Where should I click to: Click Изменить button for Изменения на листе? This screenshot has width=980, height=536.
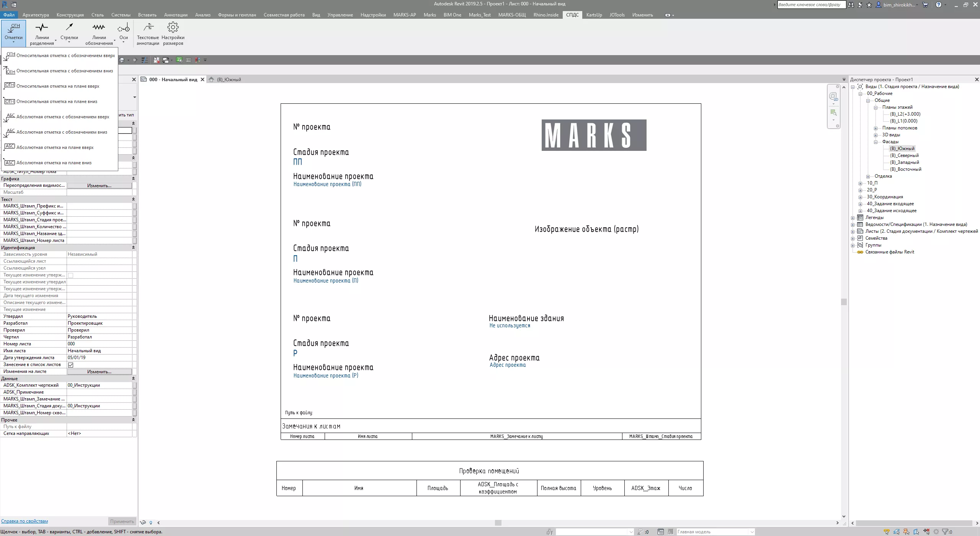[x=100, y=372]
